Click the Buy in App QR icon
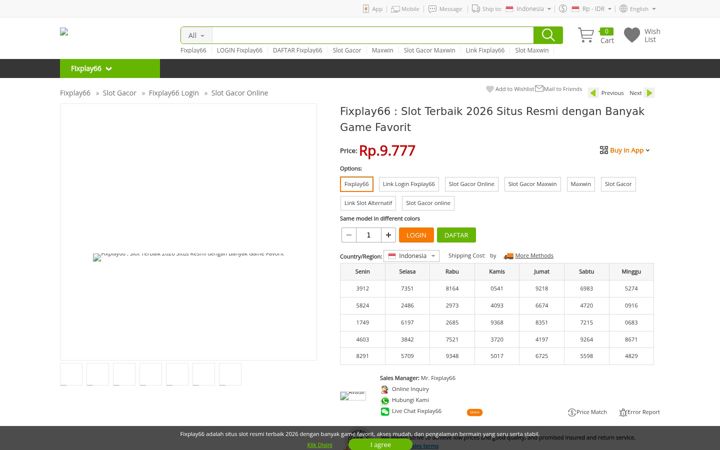 604,150
